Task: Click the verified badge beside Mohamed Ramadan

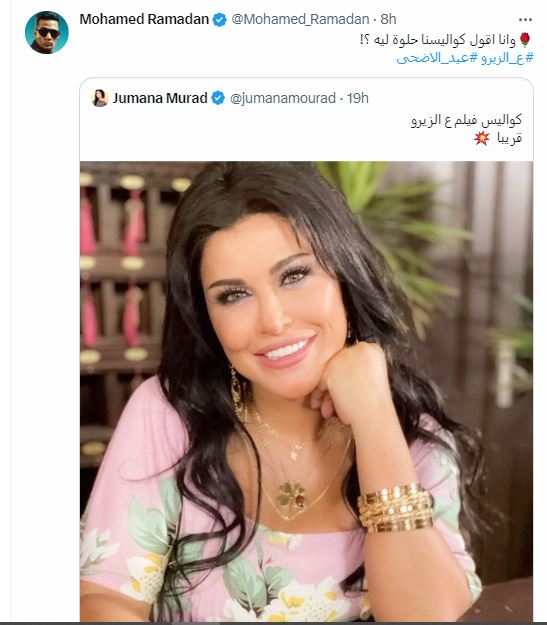Action: click(x=219, y=19)
